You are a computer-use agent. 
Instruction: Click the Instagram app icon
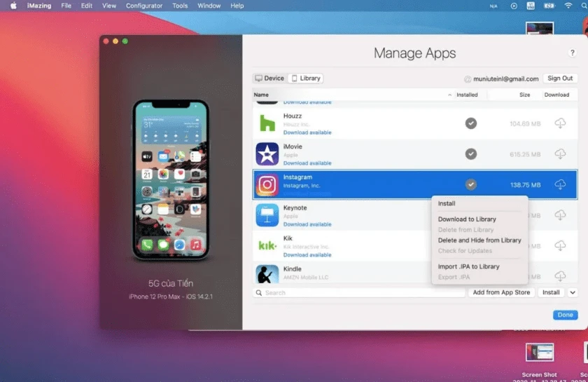pyautogui.click(x=267, y=184)
